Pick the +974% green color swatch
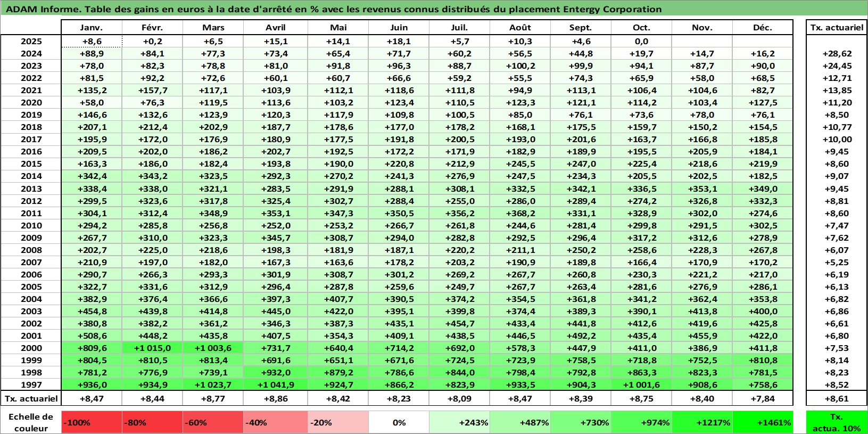Screen dimensions: 868x434 641,422
